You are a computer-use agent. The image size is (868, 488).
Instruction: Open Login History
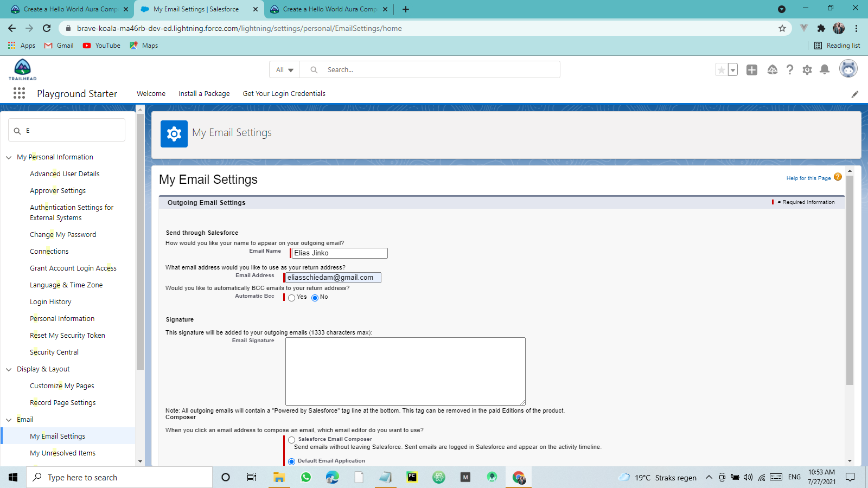tap(50, 302)
